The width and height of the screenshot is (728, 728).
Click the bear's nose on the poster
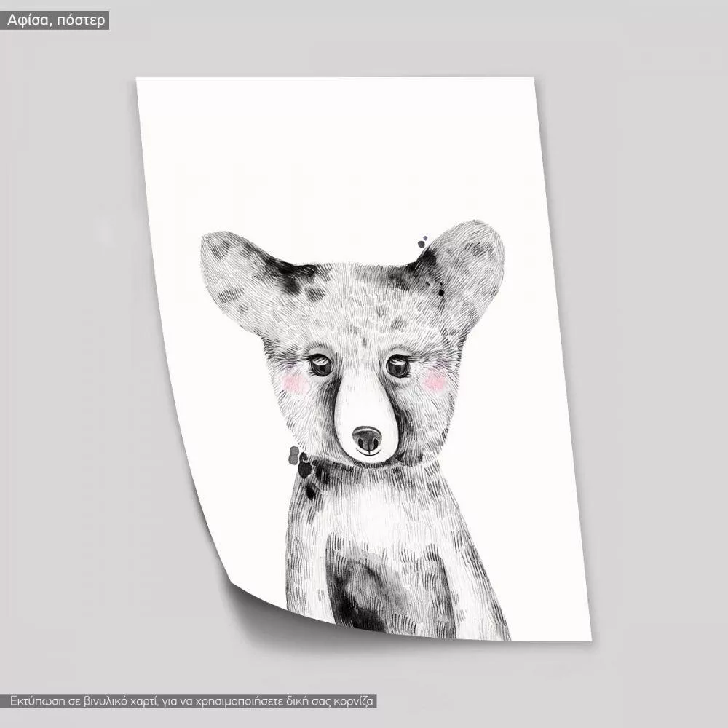tap(367, 438)
